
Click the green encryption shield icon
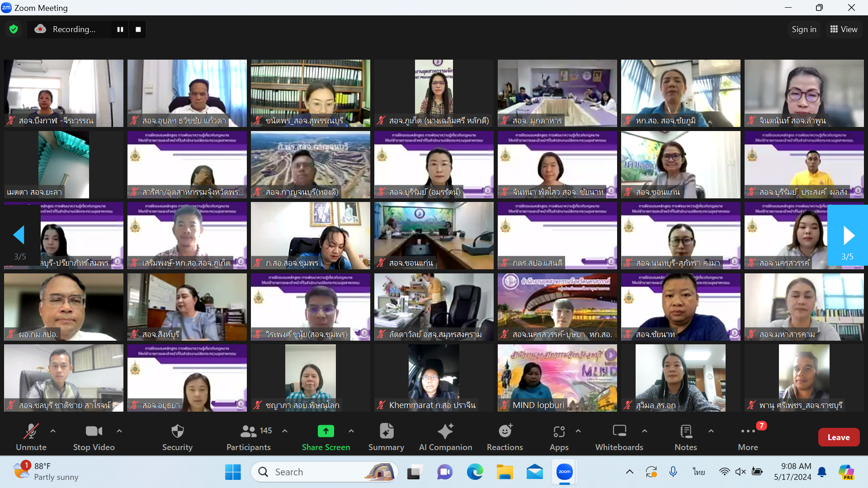[14, 29]
